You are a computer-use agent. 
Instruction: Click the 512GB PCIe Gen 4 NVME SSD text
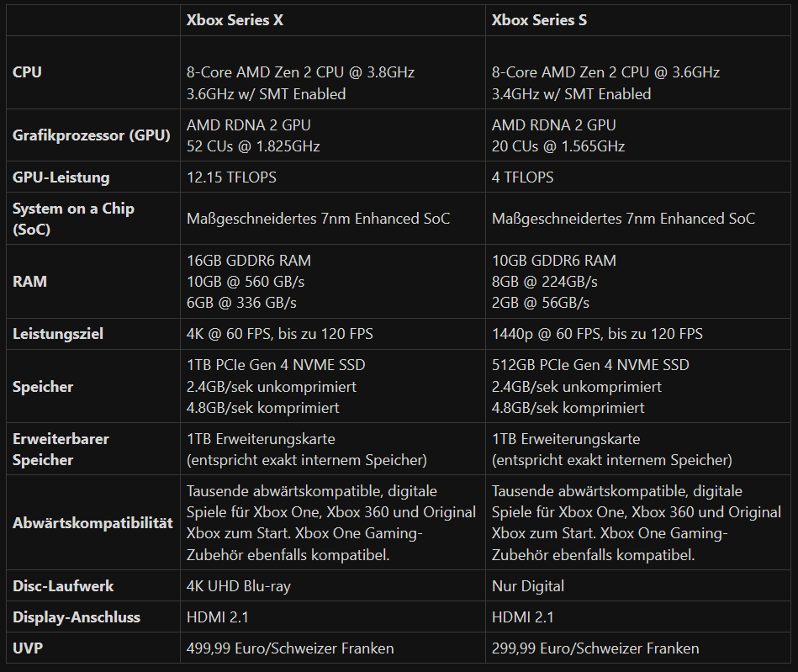(590, 365)
